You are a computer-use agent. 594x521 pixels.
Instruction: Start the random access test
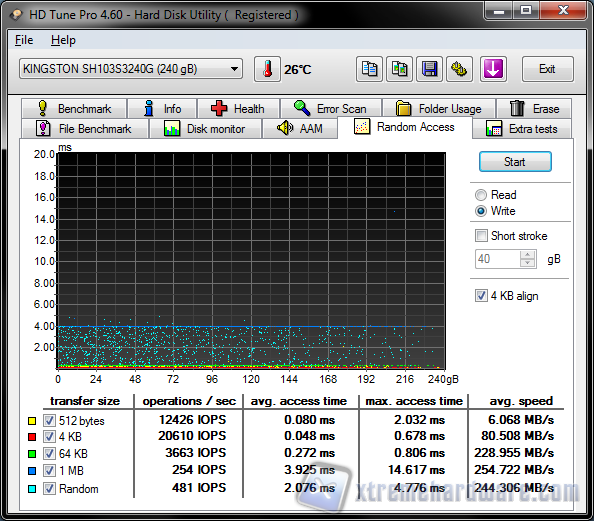[x=515, y=162]
